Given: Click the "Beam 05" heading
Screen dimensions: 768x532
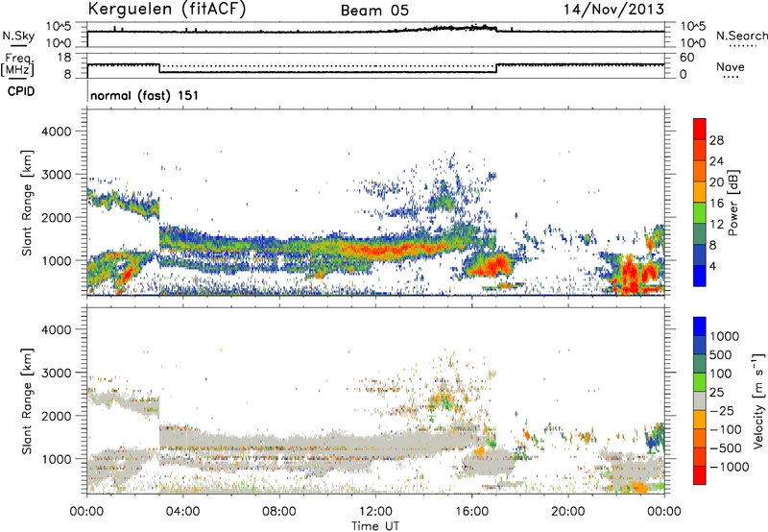Looking at the screenshot, I should click(374, 11).
